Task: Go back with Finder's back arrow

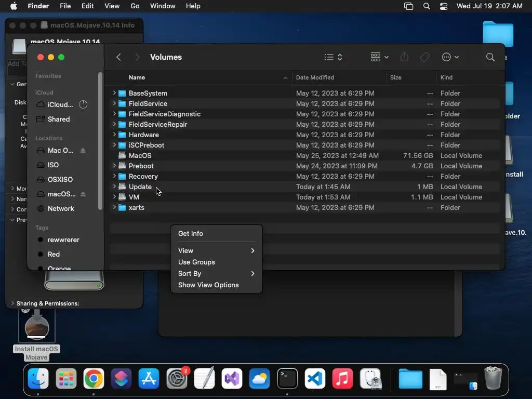Action: coord(118,57)
